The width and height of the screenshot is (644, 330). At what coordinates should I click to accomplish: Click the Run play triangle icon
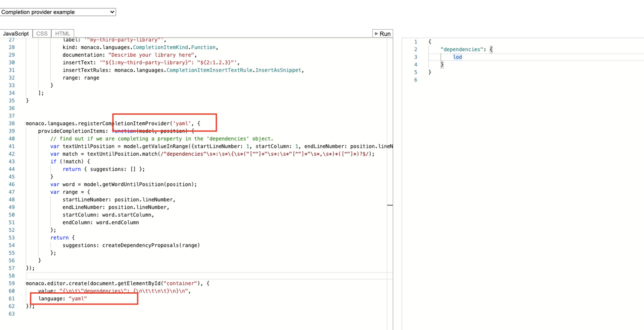[376, 34]
